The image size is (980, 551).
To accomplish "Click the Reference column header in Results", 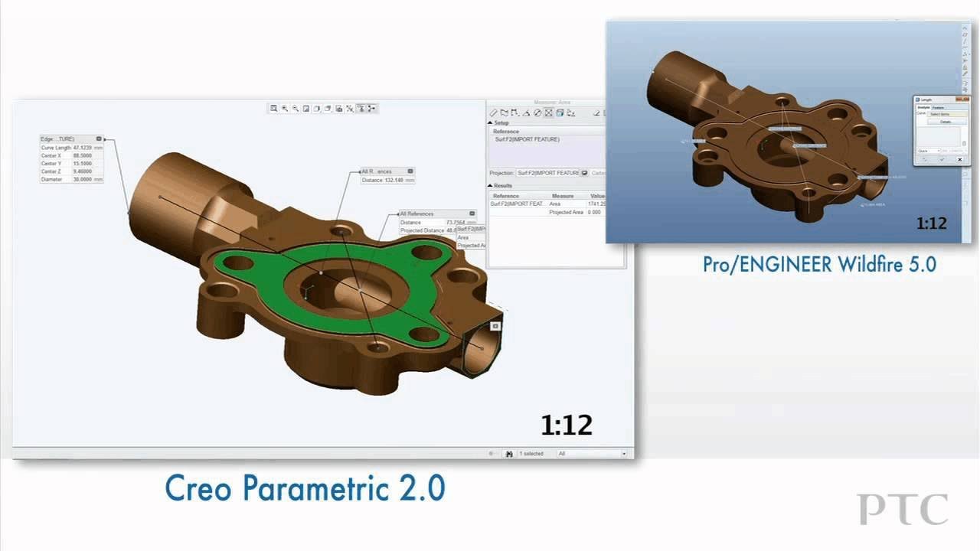I will click(x=506, y=196).
